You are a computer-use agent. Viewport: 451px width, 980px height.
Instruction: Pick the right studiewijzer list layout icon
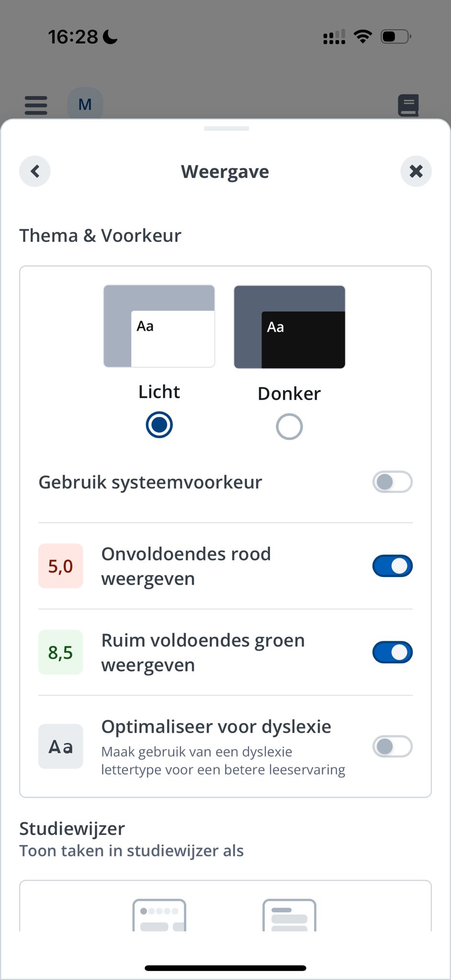pos(289,915)
